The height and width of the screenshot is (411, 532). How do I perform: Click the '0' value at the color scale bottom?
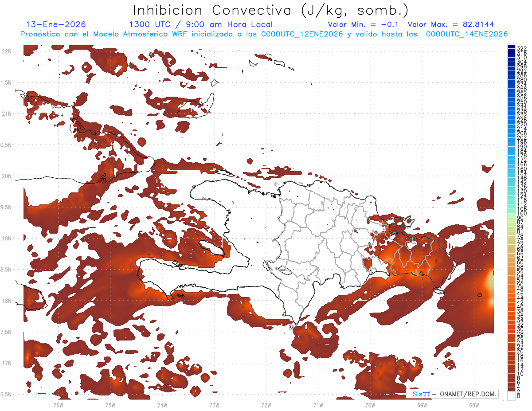[519, 396]
